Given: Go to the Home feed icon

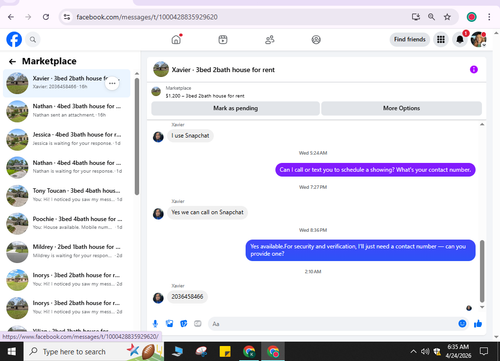Looking at the screenshot, I should (x=176, y=40).
